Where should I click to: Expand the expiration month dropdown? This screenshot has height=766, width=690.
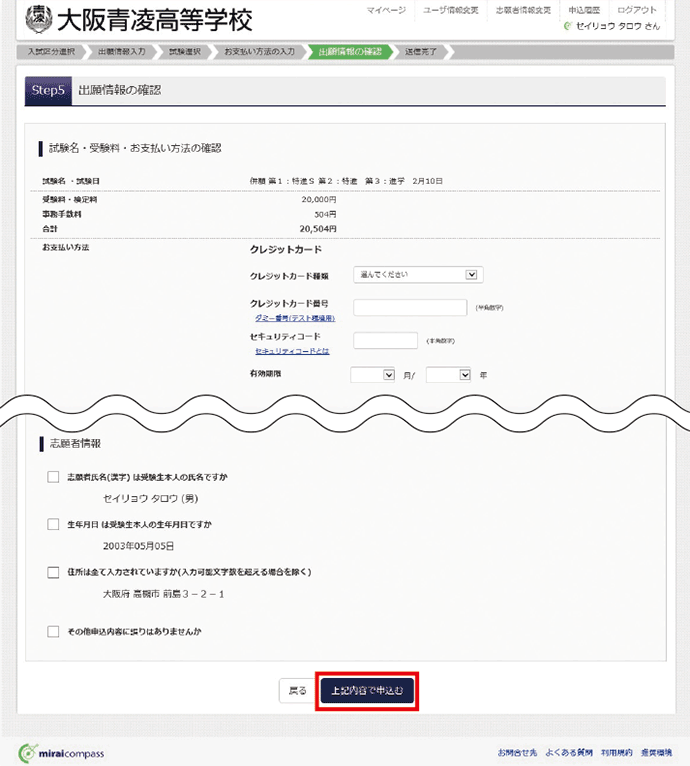[x=374, y=374]
